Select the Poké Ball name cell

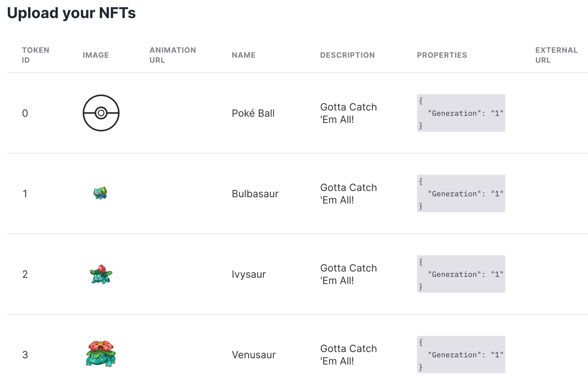253,113
